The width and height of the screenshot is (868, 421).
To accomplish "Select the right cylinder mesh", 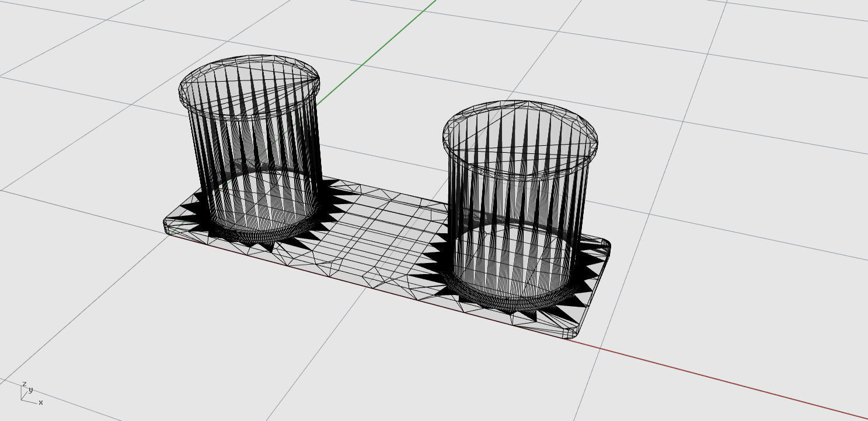I will tap(520, 204).
